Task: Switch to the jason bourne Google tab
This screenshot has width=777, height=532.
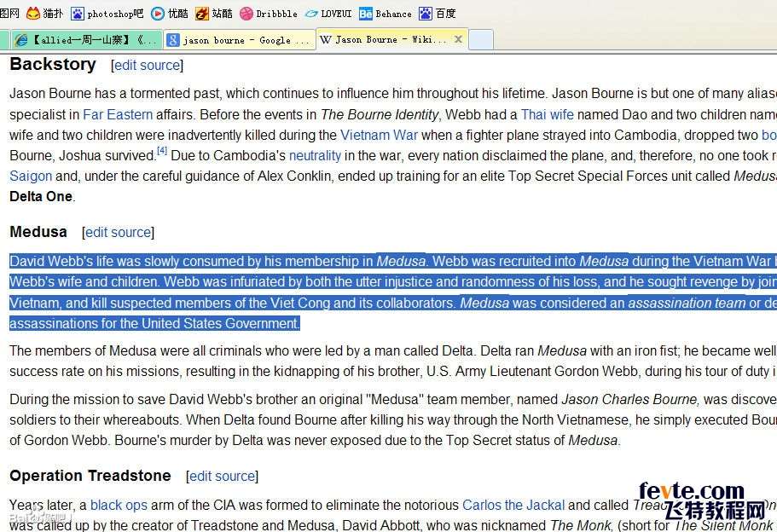Action: coord(239,39)
